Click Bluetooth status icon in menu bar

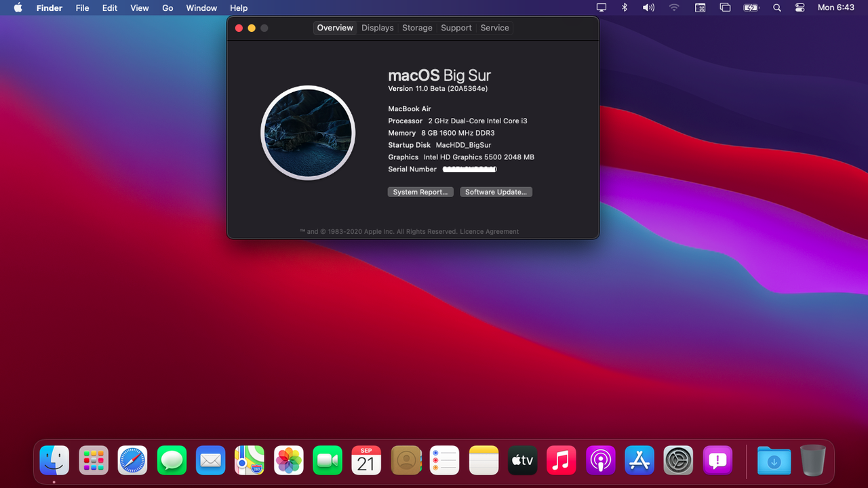(625, 7)
